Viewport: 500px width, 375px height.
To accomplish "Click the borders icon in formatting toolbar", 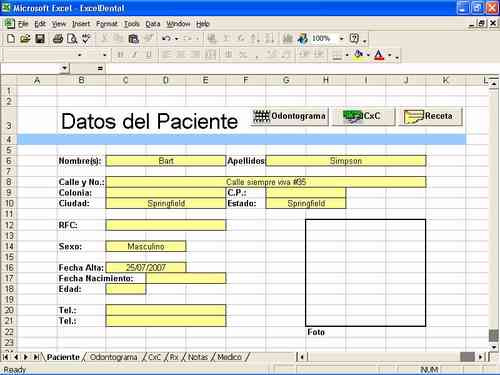I will pos(337,55).
